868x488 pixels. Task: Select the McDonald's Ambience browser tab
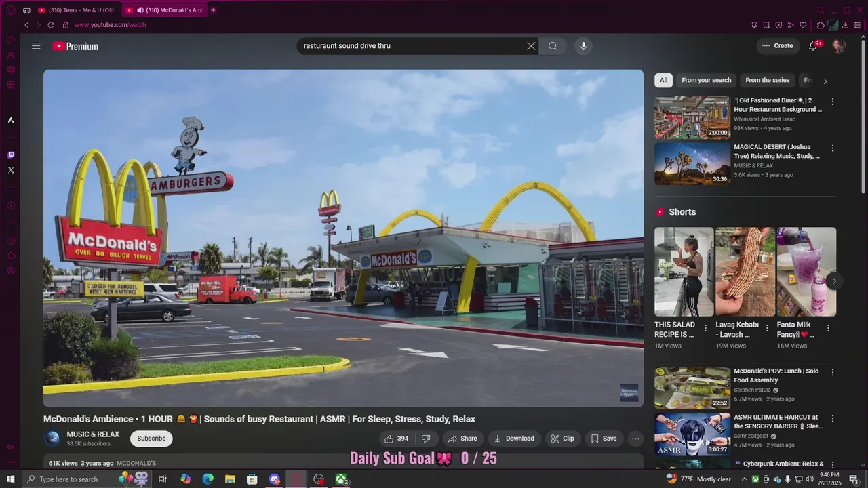point(164,10)
